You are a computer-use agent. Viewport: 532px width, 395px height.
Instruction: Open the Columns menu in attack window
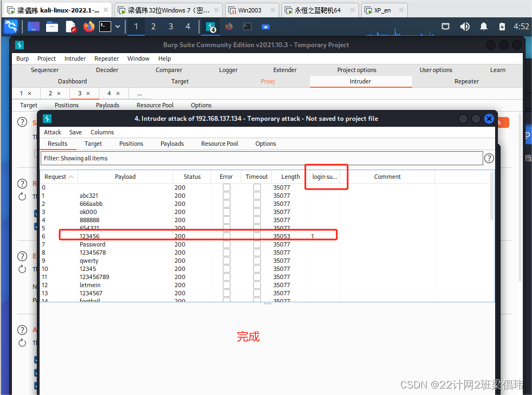click(102, 132)
